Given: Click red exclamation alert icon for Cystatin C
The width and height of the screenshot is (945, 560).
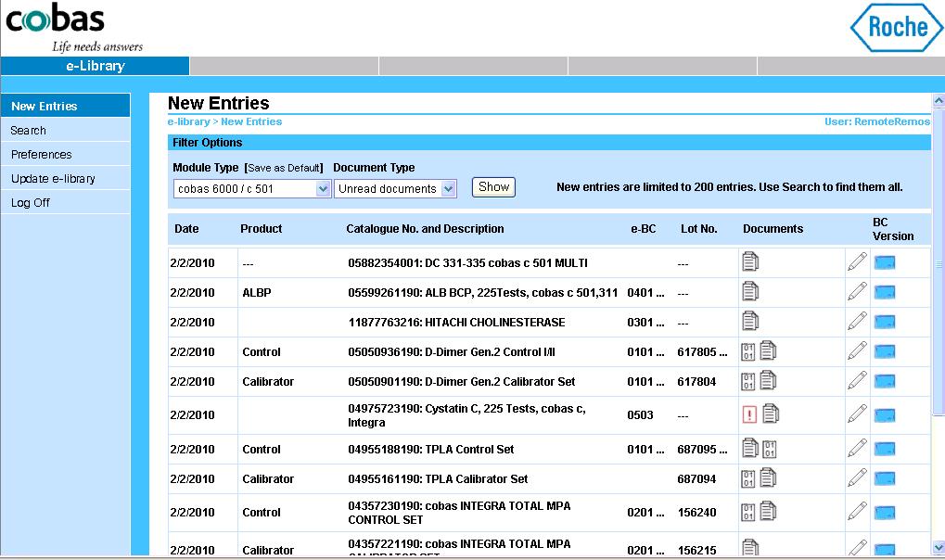Looking at the screenshot, I should (749, 414).
